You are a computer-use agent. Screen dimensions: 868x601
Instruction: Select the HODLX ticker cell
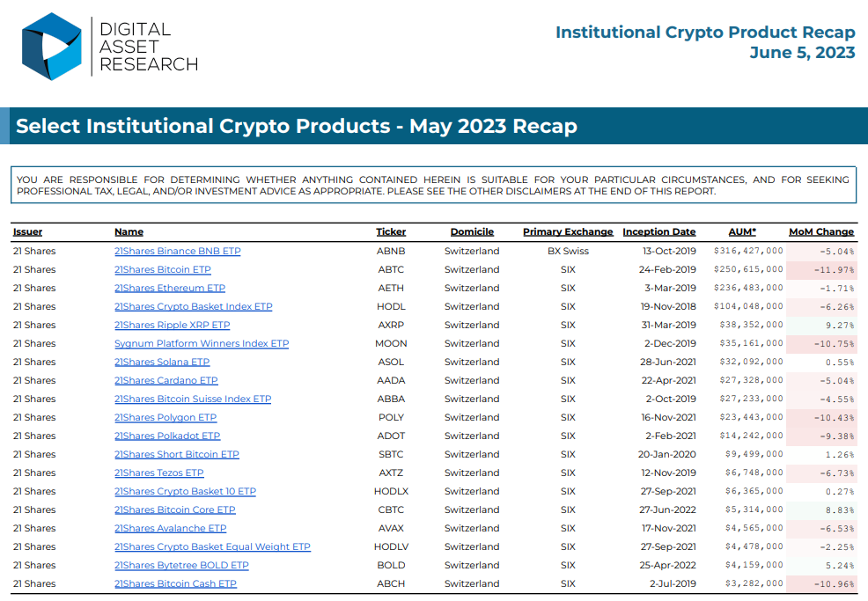(x=391, y=491)
